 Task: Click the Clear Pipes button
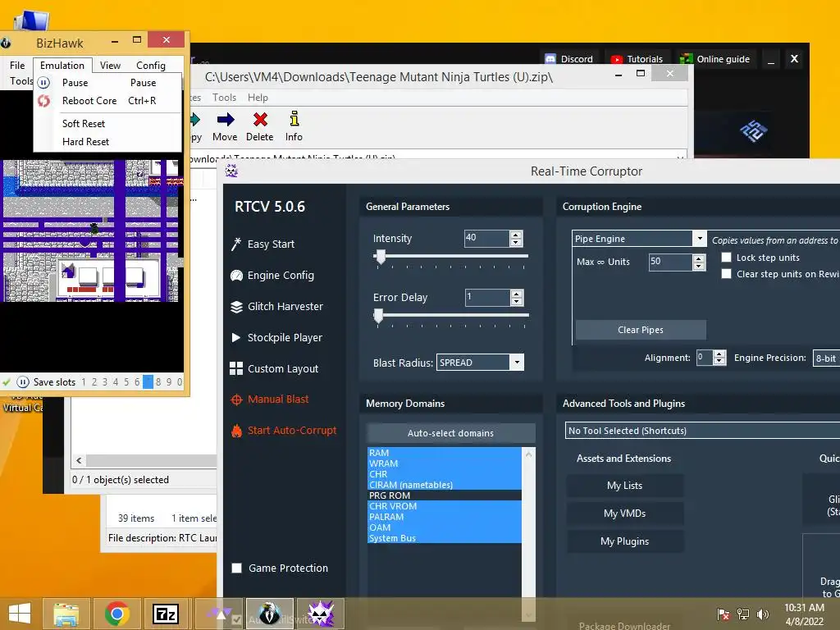[641, 330]
